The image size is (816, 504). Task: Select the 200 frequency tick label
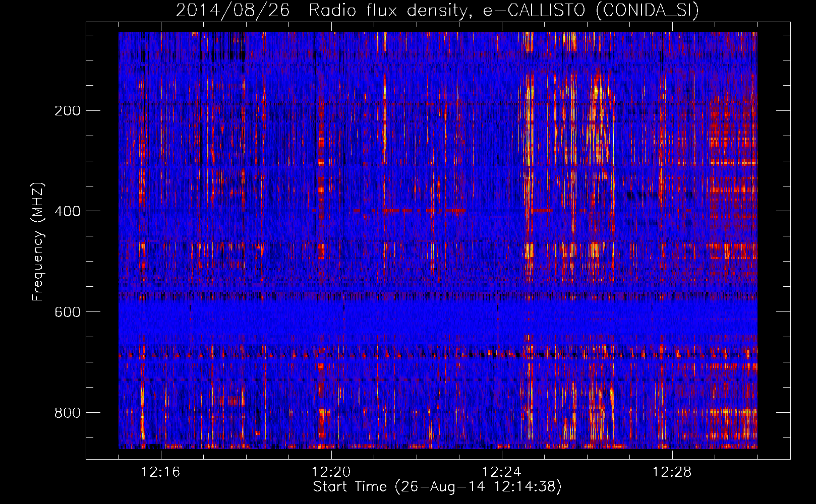[x=67, y=111]
